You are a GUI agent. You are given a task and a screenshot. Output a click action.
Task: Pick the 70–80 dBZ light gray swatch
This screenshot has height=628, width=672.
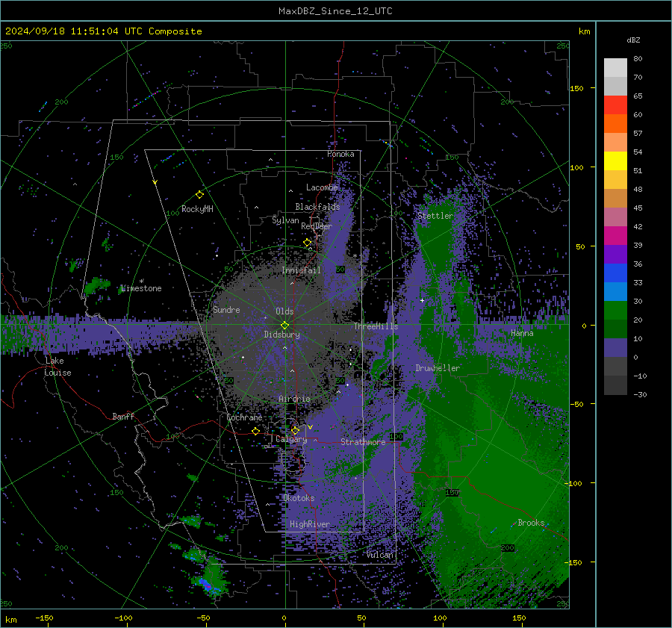tap(615, 68)
